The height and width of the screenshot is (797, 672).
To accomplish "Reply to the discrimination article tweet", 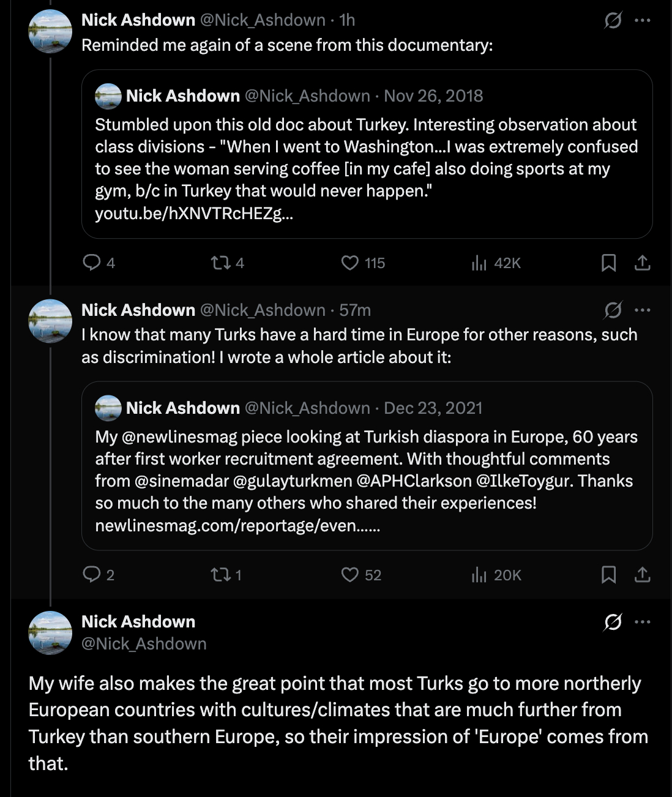I will pyautogui.click(x=92, y=575).
